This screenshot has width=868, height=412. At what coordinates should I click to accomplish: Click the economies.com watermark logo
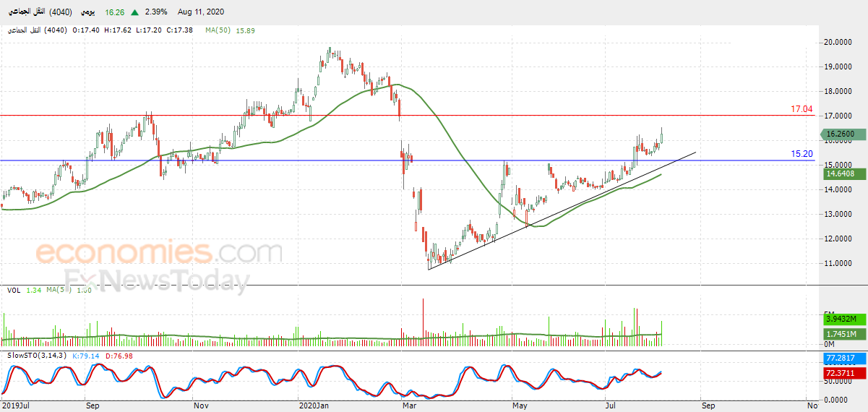[159, 254]
